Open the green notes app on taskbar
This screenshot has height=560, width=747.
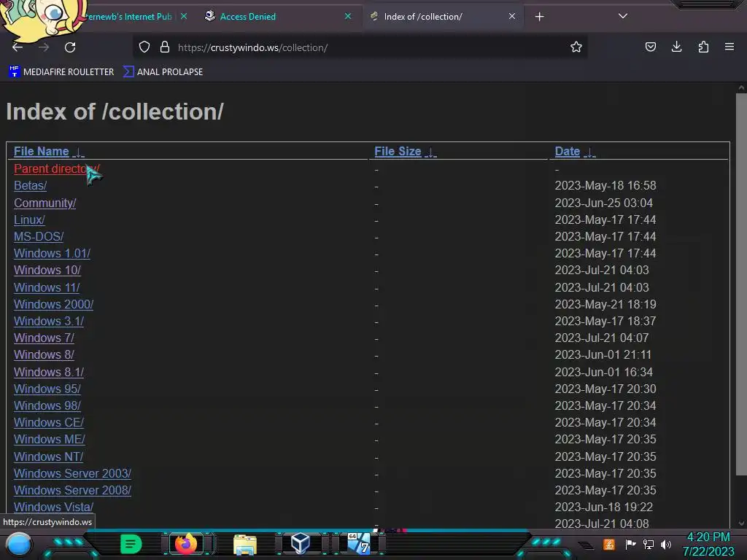coord(131,544)
